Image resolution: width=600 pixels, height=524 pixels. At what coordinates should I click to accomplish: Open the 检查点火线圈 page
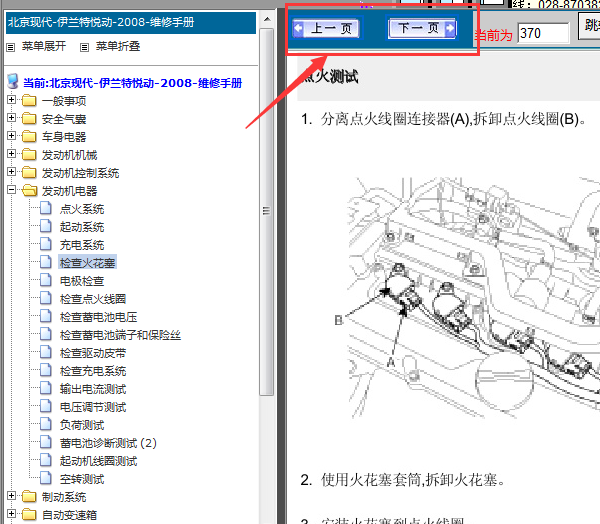93,299
